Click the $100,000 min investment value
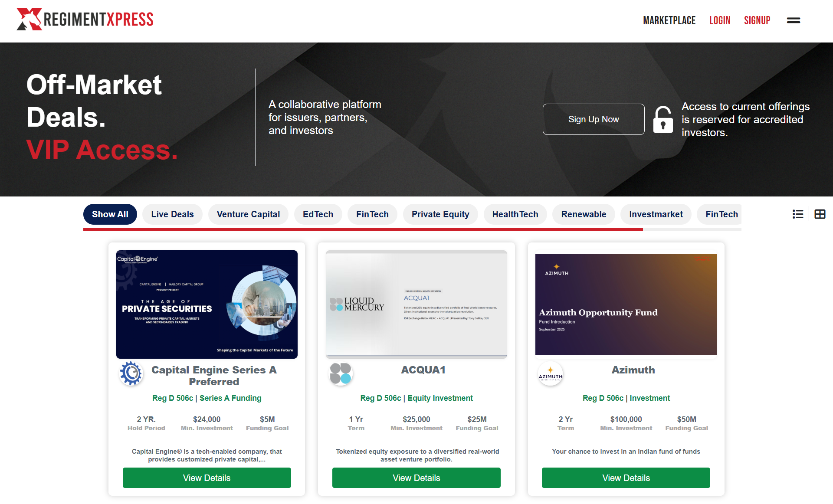 click(626, 419)
